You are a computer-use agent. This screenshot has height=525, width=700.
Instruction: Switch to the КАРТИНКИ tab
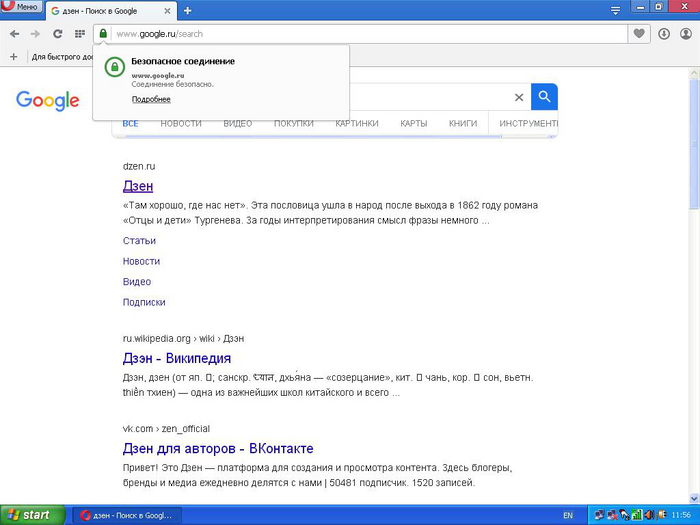357,124
